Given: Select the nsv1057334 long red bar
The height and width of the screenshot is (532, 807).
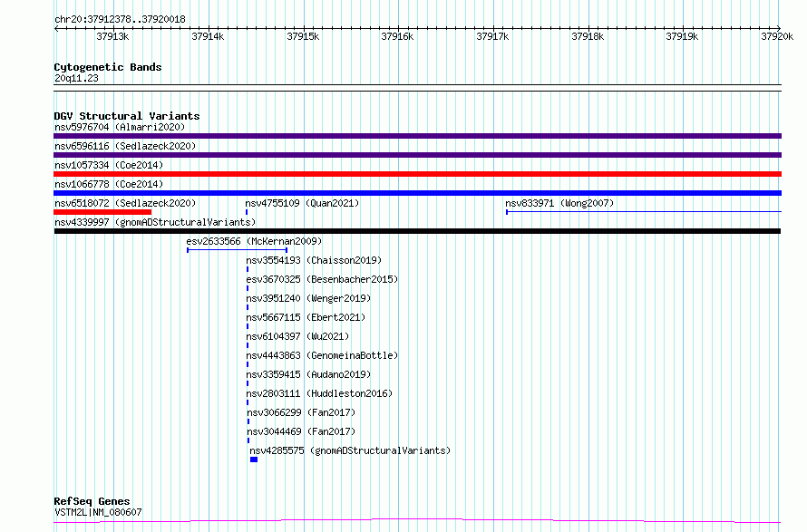Looking at the screenshot, I should [x=417, y=174].
